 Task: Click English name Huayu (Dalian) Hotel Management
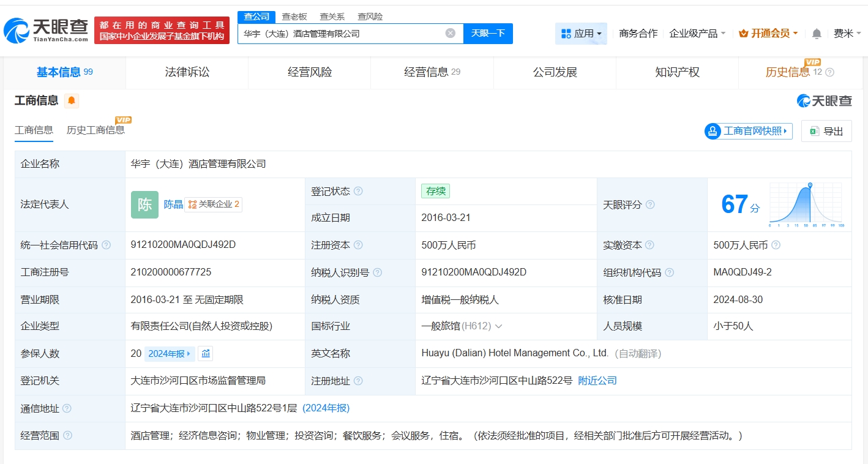515,353
